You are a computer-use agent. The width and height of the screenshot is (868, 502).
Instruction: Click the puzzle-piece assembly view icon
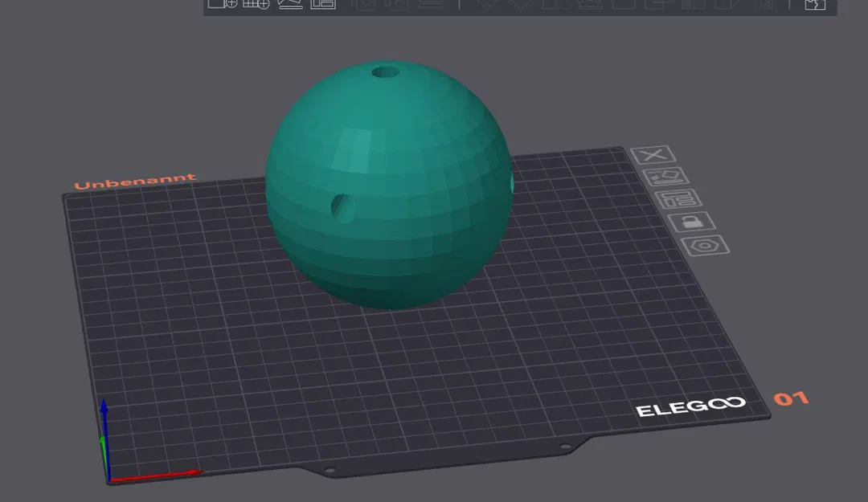coord(815,5)
